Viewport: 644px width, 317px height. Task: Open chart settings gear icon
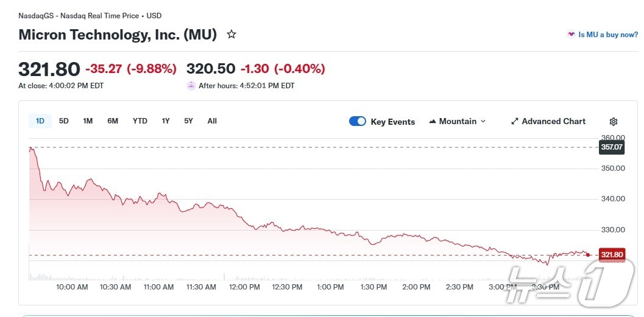tap(614, 122)
